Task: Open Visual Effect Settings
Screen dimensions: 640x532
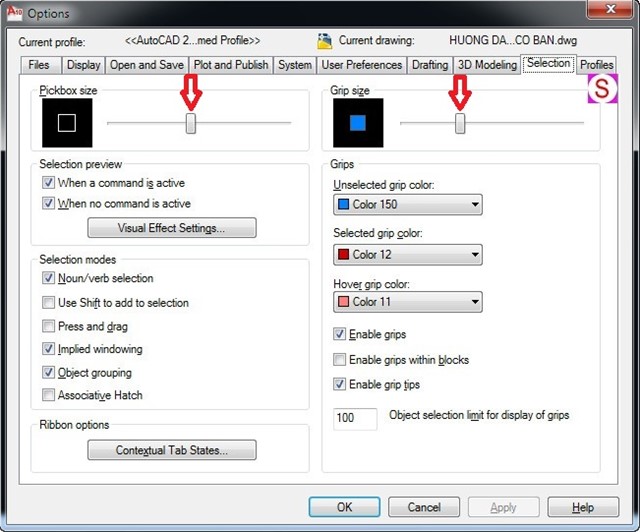Action: coord(172,227)
